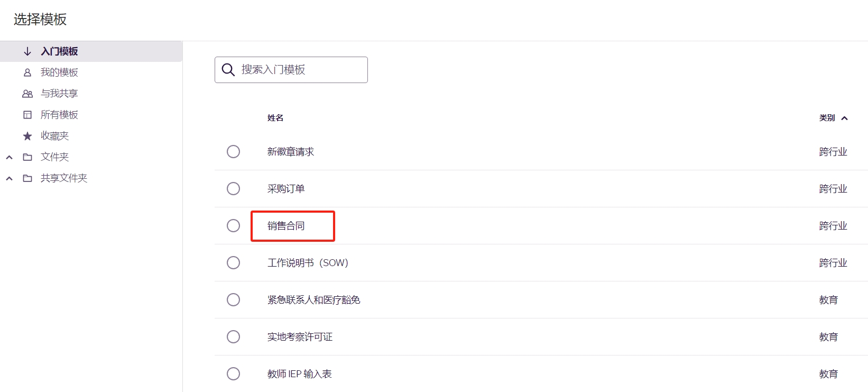
Task: Select the 销售合同 radio button
Action: click(x=233, y=226)
